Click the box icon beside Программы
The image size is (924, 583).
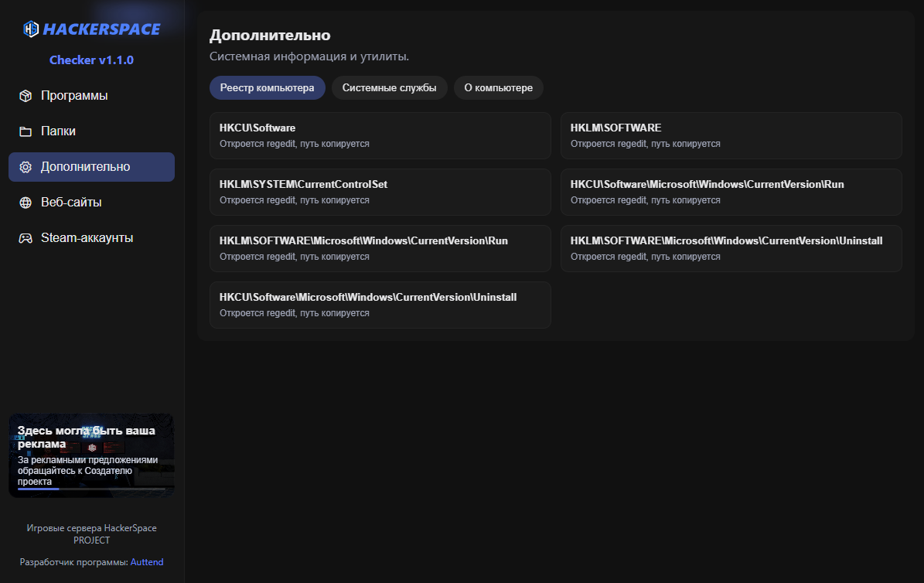tap(26, 96)
